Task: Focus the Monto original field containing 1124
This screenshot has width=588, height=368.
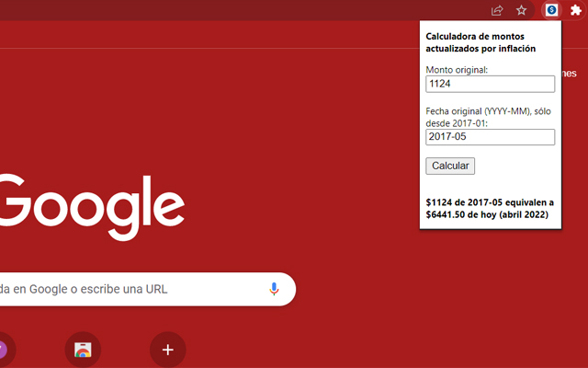Action: coord(490,84)
